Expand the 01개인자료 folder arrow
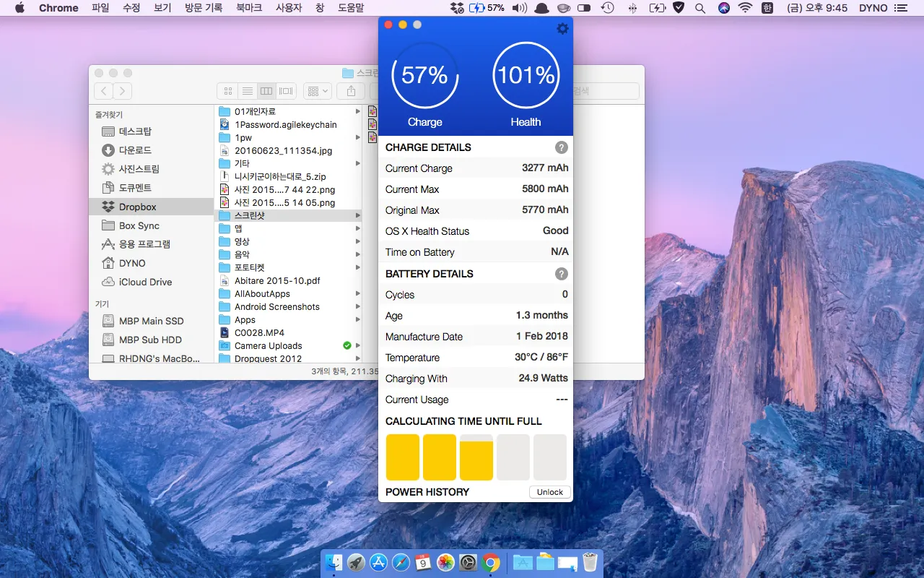924x578 pixels. point(357,112)
